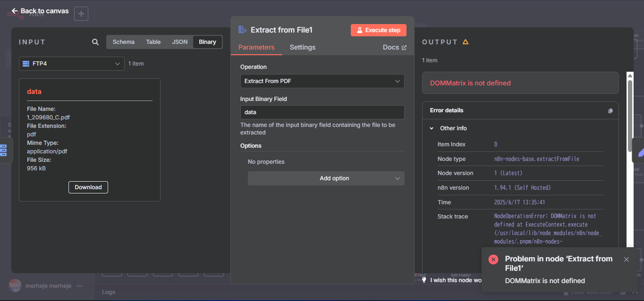Click the Error details header
Image resolution: width=644 pixels, height=301 pixels.
click(447, 110)
